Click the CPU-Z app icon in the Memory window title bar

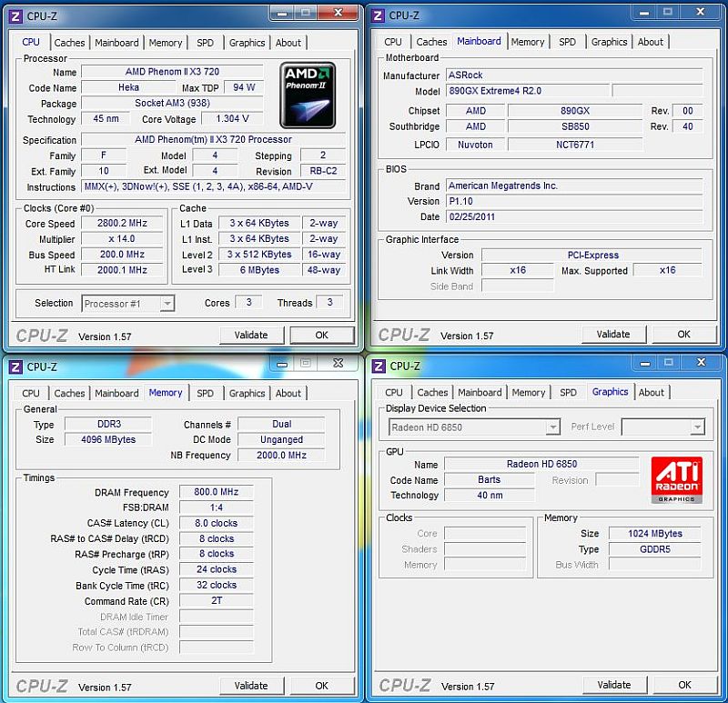click(15, 367)
